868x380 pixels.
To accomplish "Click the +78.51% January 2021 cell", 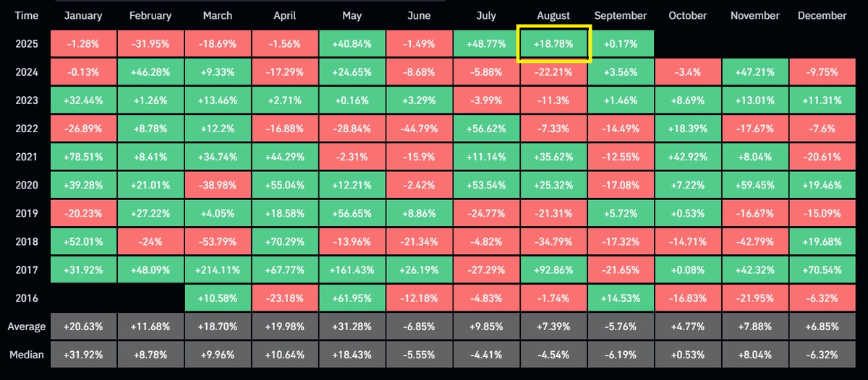I will coord(83,157).
